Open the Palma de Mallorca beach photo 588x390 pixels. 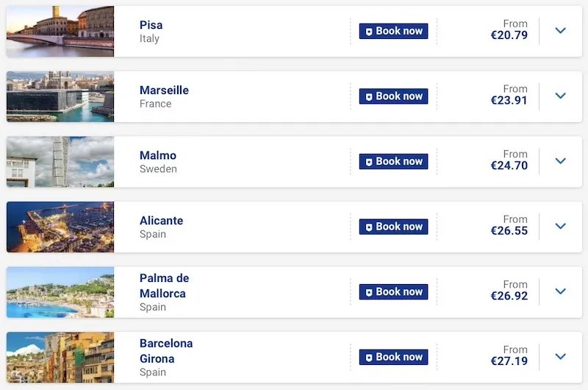[x=60, y=291]
